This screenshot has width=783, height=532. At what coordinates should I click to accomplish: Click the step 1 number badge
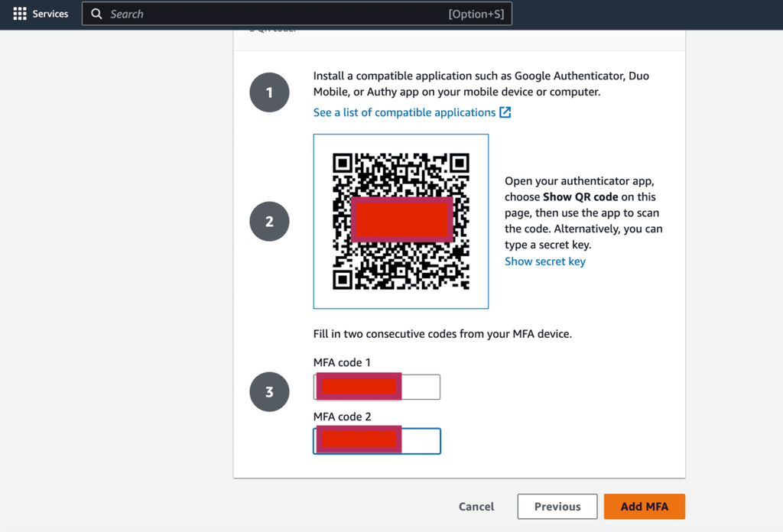tap(269, 93)
